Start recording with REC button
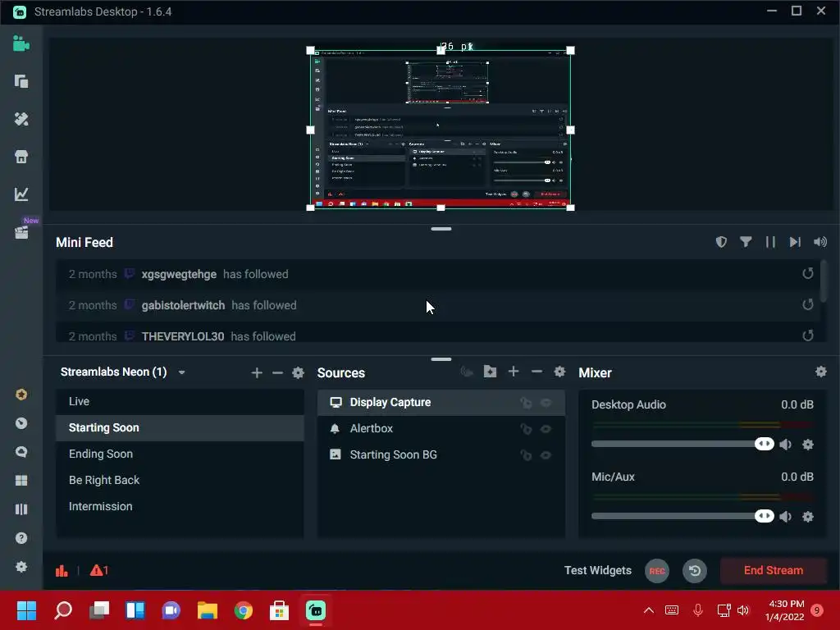The height and width of the screenshot is (630, 840). click(x=657, y=571)
